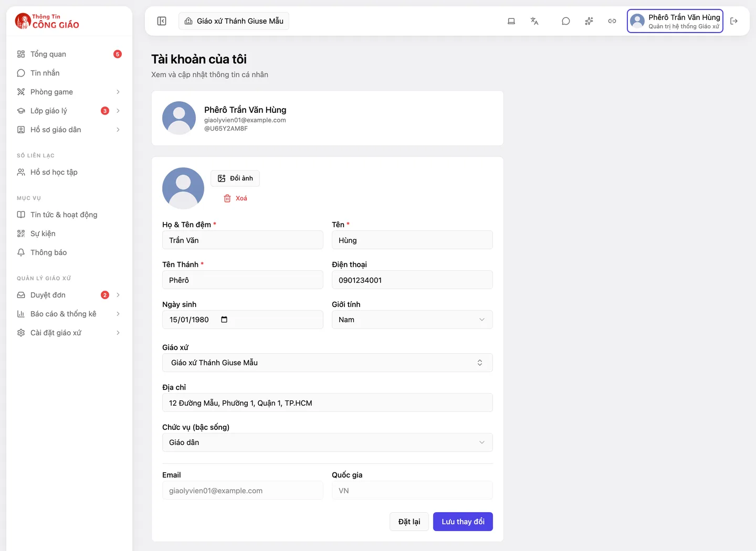Open the Giáo xứ selection combo box
756x551 pixels.
point(328,363)
